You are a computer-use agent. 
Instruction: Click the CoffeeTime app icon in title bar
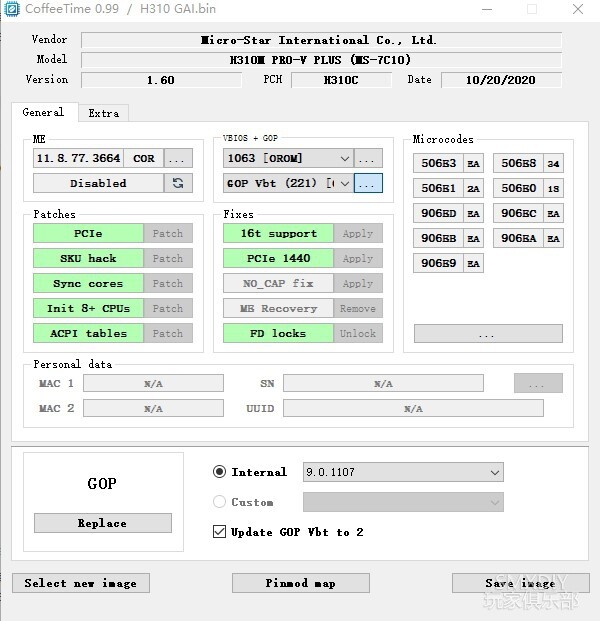tap(11, 9)
